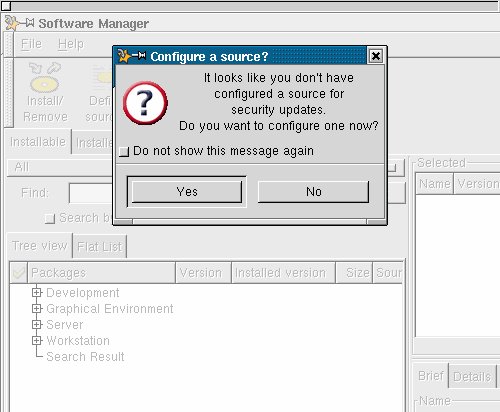This screenshot has height=412, width=500.
Task: Click the Define sources toolbar icon
Action: point(103,77)
